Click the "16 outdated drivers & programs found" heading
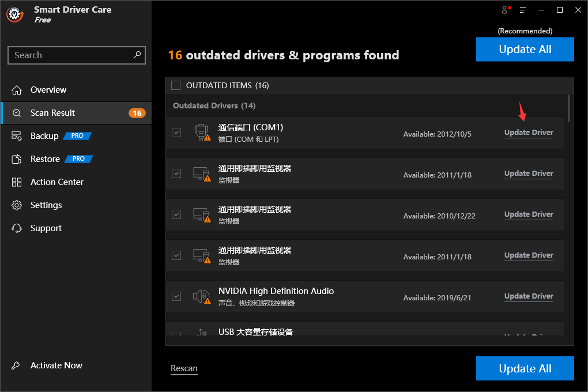The image size is (588, 392). click(284, 55)
